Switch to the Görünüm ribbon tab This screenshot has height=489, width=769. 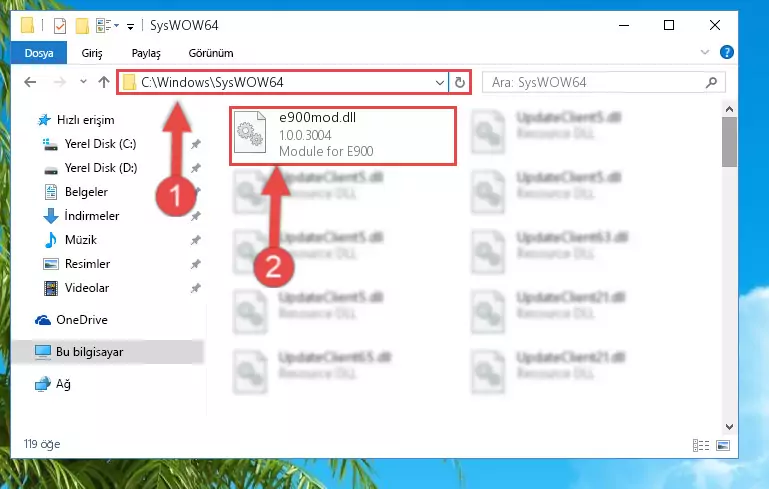tap(211, 53)
